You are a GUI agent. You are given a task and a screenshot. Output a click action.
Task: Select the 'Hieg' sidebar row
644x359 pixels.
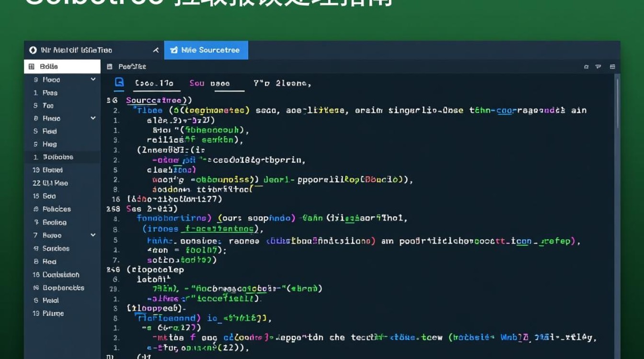point(62,144)
